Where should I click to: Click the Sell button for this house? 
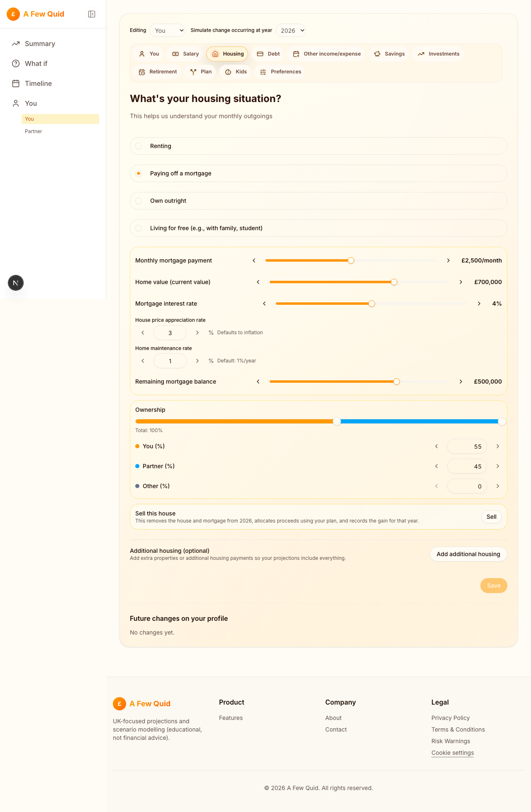(491, 517)
